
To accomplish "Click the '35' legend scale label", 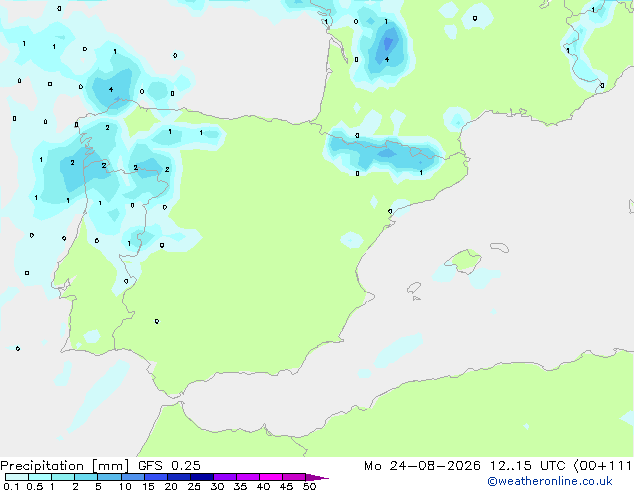I will tap(240, 486).
